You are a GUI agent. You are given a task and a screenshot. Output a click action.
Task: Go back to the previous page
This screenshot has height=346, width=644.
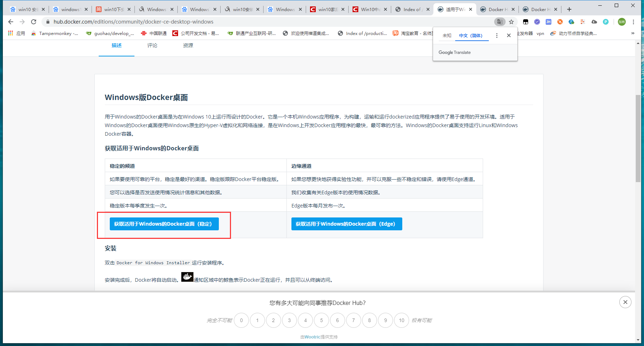tap(11, 22)
